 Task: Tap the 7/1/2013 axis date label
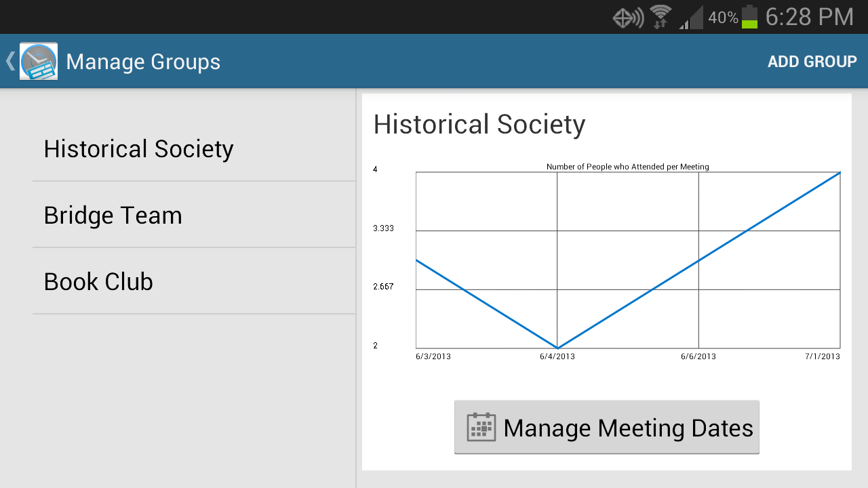(823, 357)
